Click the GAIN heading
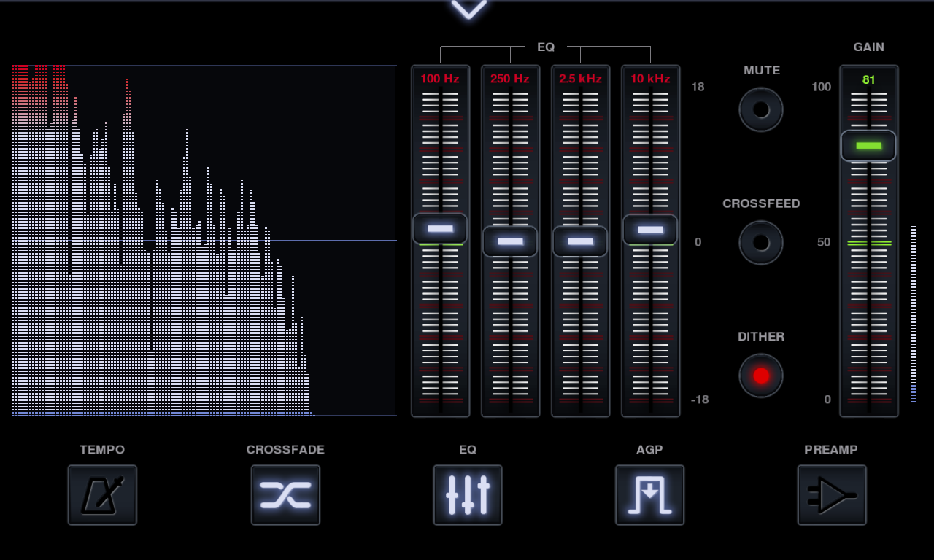934x560 pixels. pyautogui.click(x=868, y=47)
